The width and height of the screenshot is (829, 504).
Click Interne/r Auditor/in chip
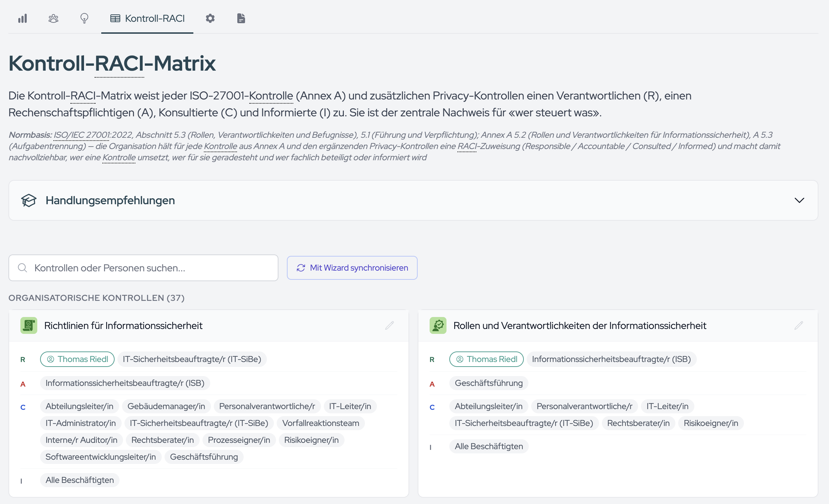(x=82, y=440)
